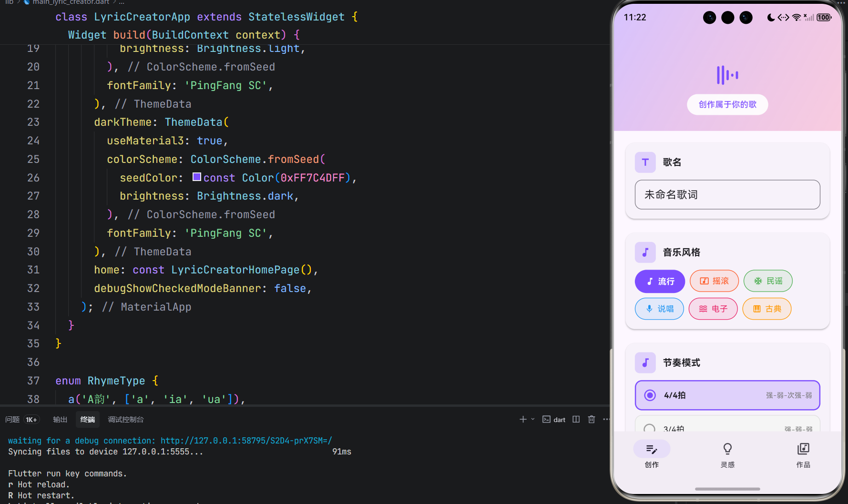Choose the 古典 music style chip
848x504 pixels.
(767, 309)
